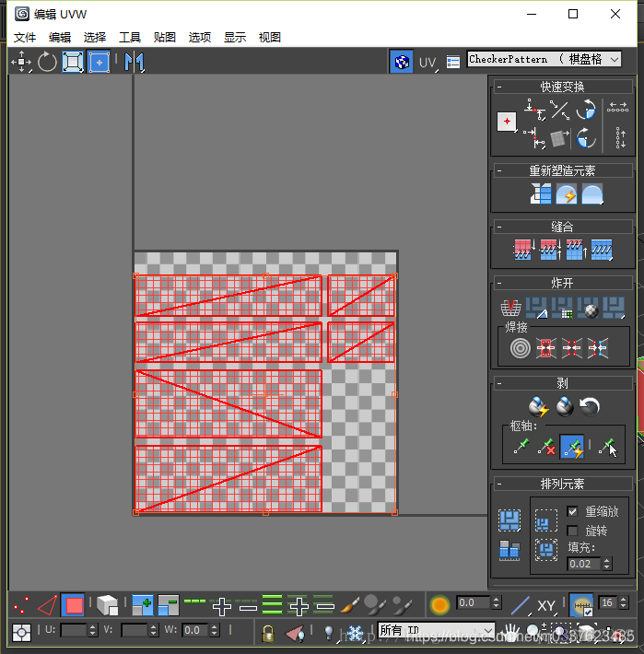Toggle Select By Element cube icon
The width and height of the screenshot is (644, 654).
[108, 605]
